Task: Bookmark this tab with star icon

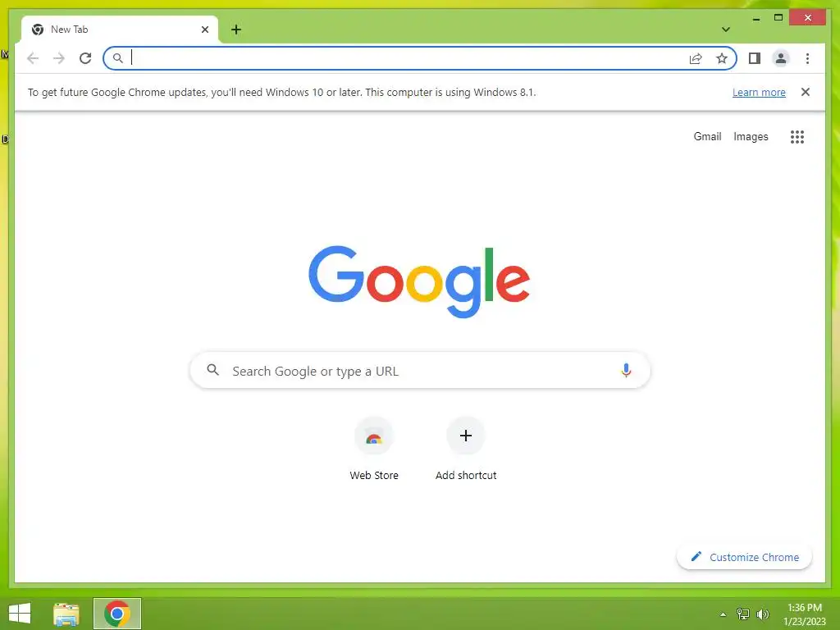Action: (x=722, y=58)
